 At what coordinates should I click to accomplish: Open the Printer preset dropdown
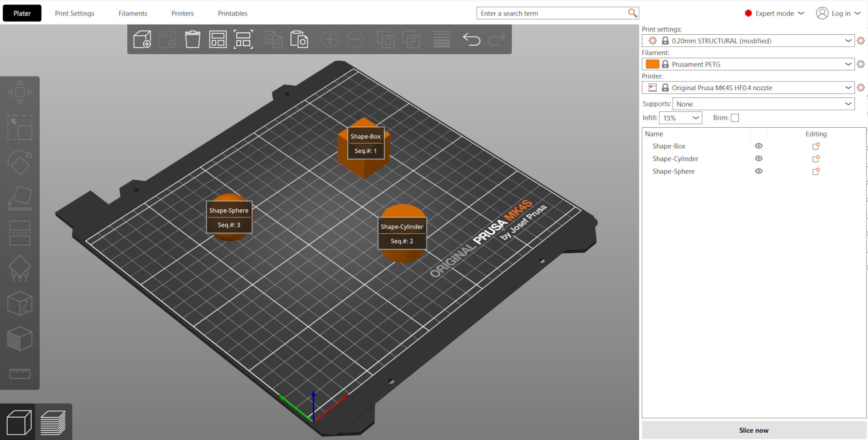(748, 88)
